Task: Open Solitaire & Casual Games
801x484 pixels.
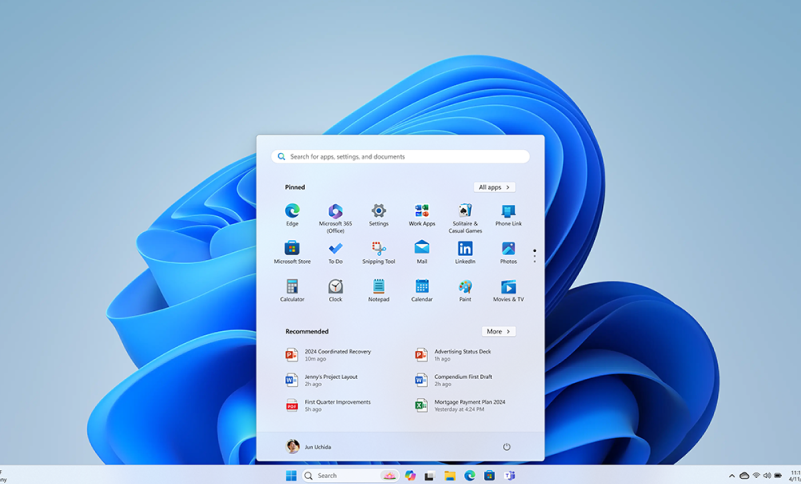Action: pyautogui.click(x=465, y=212)
